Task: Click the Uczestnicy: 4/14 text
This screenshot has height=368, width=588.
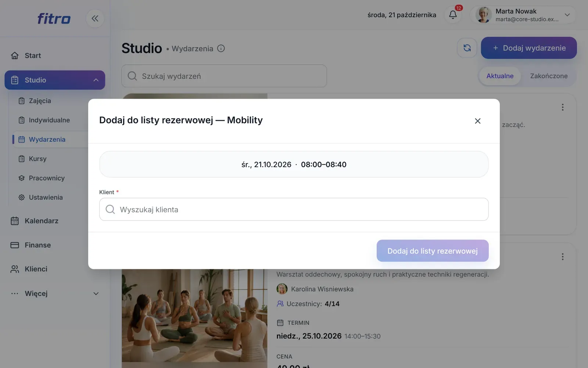Action: [x=313, y=304]
